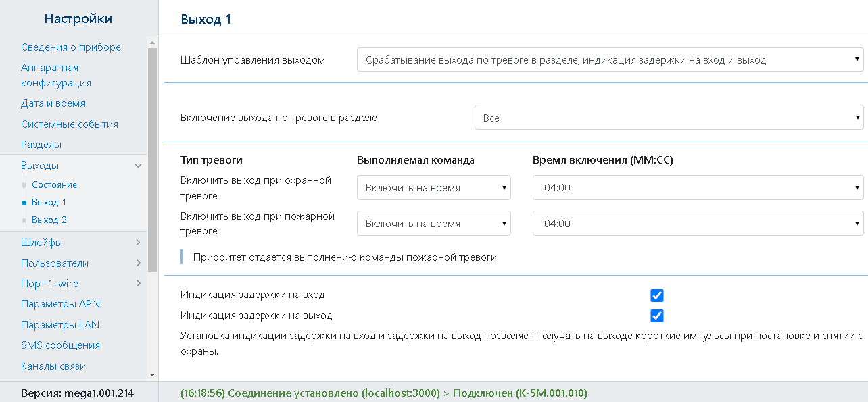Expand the Пользователи menu chevron
The image size is (868, 402).
coord(138,263)
